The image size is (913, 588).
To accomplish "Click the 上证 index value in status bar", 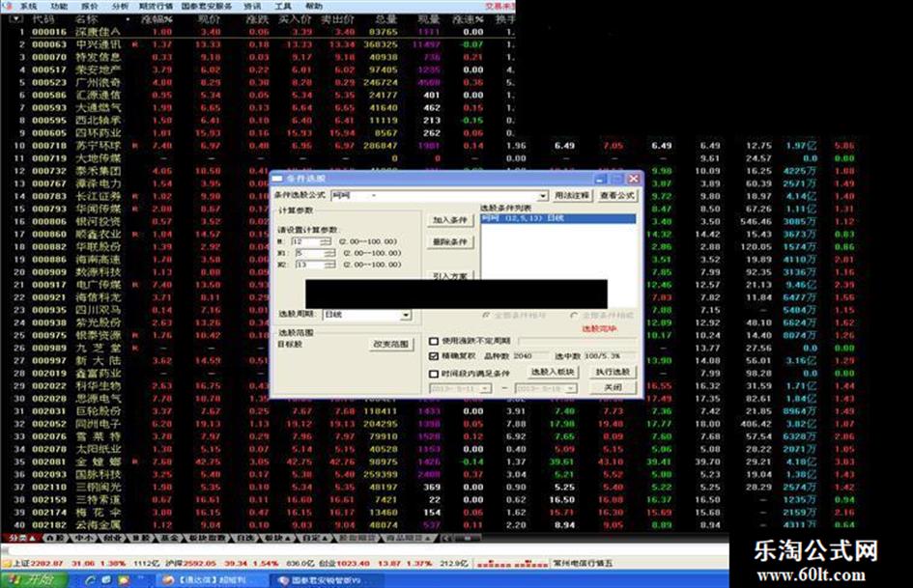I will click(x=46, y=564).
